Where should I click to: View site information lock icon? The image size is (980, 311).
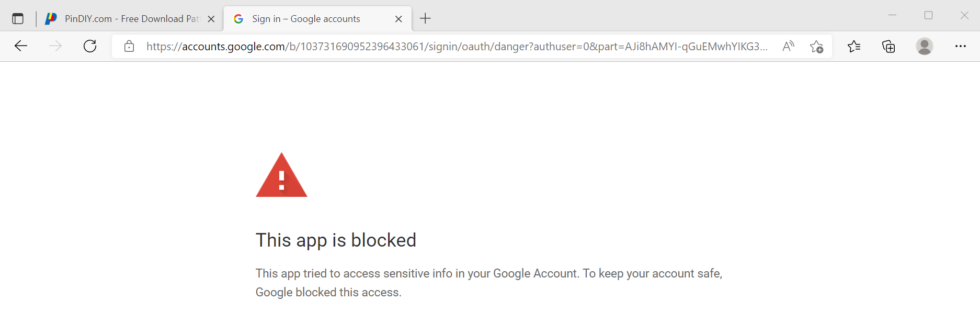point(129,46)
